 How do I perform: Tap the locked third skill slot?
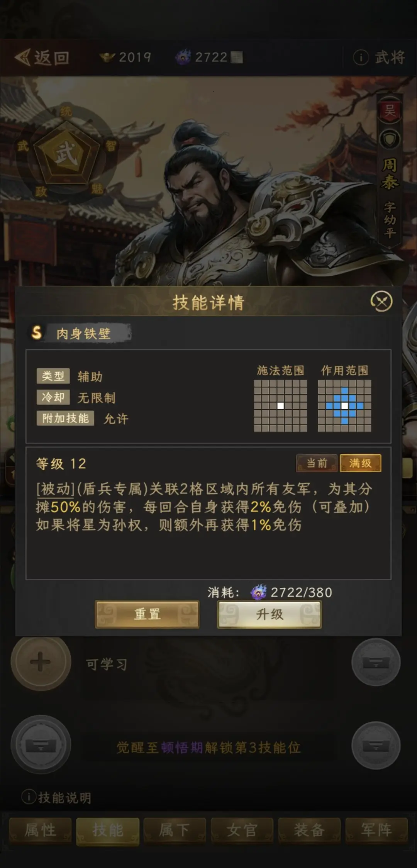[41, 745]
